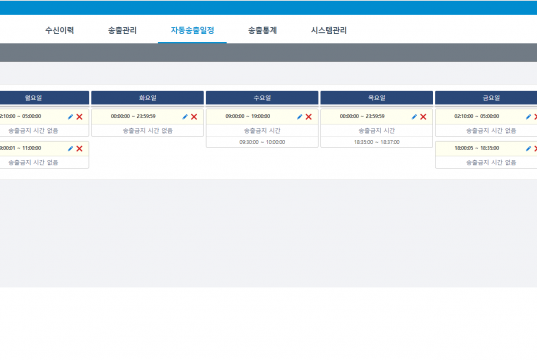Open the 시스템관리 tab
This screenshot has height=360, width=537.
point(329,30)
